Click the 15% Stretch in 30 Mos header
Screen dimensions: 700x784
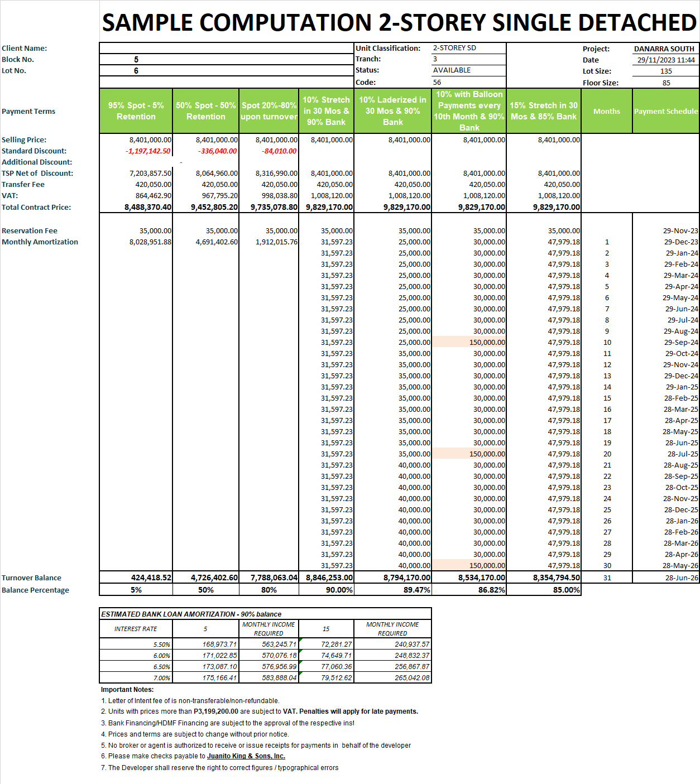(544, 111)
